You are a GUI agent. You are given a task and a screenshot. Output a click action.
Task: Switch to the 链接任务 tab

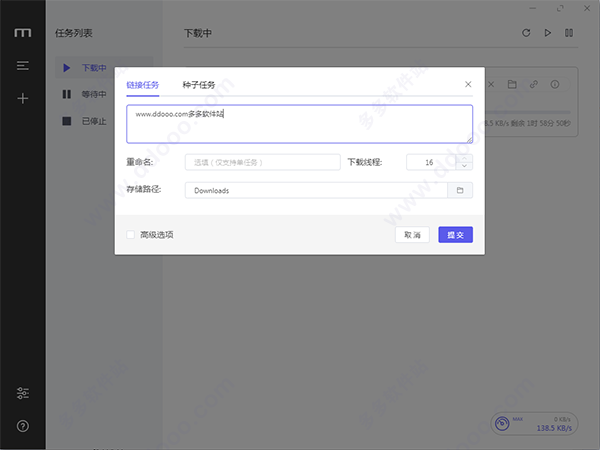142,85
